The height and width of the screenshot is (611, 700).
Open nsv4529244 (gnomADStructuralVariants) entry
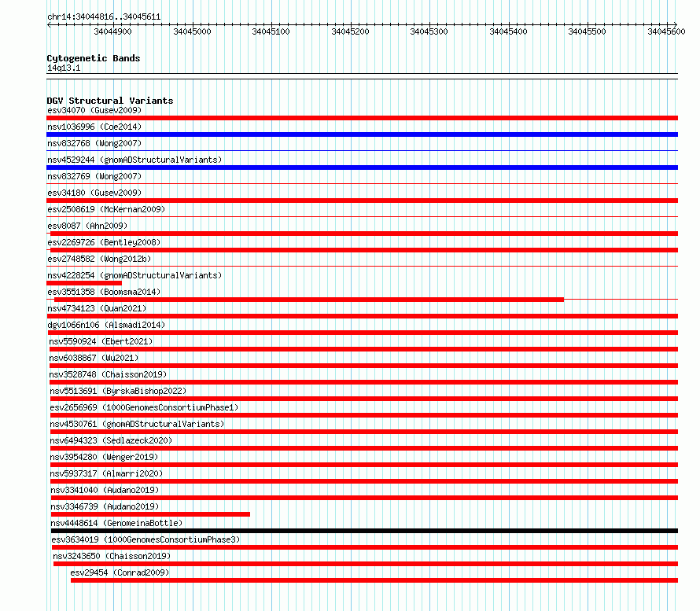pyautogui.click(x=134, y=160)
